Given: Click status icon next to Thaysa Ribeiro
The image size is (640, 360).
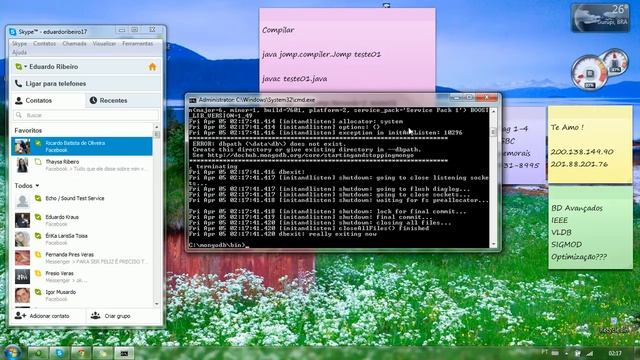Looking at the screenshot, I should click(38, 162).
